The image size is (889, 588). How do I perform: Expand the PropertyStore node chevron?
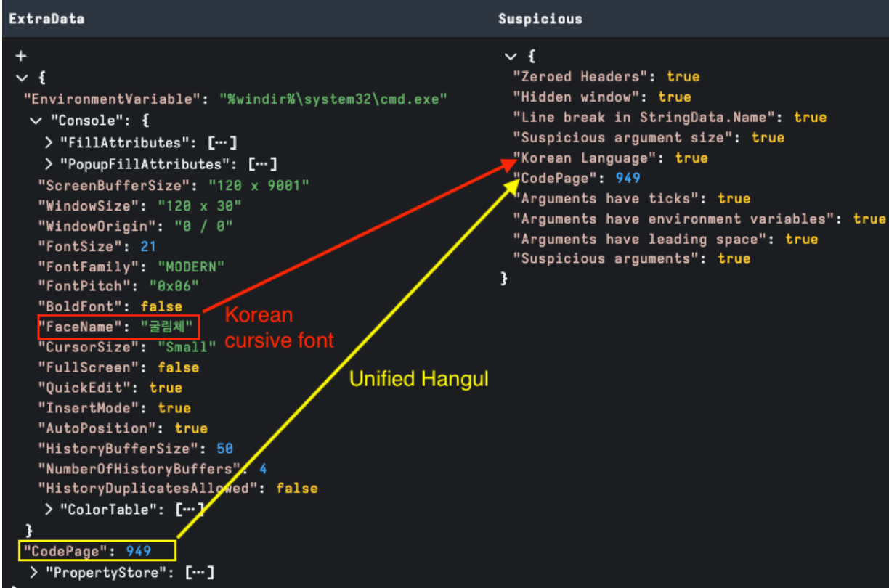pos(34,573)
